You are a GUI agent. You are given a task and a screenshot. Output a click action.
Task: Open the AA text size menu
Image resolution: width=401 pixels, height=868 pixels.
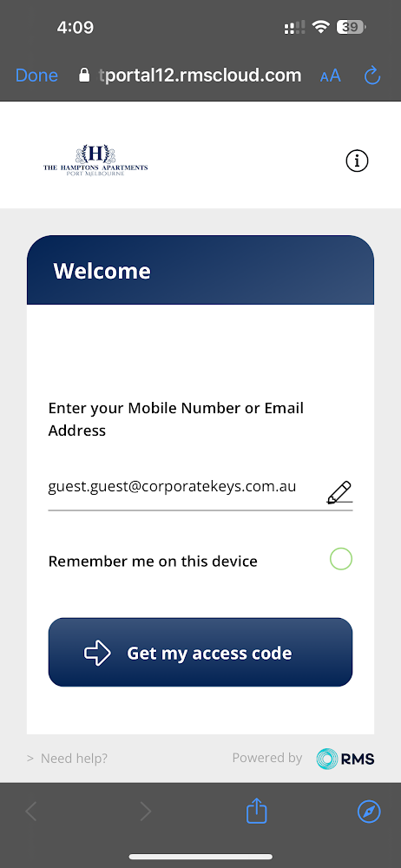pos(330,76)
